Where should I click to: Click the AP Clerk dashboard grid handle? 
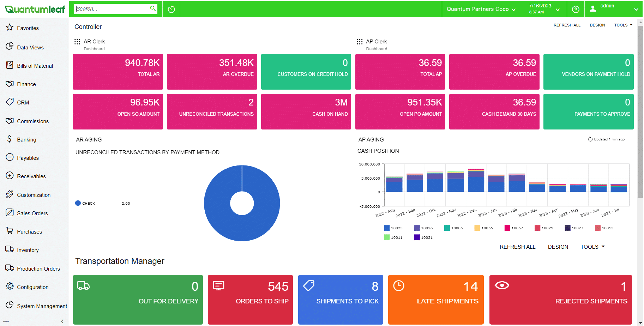click(360, 42)
